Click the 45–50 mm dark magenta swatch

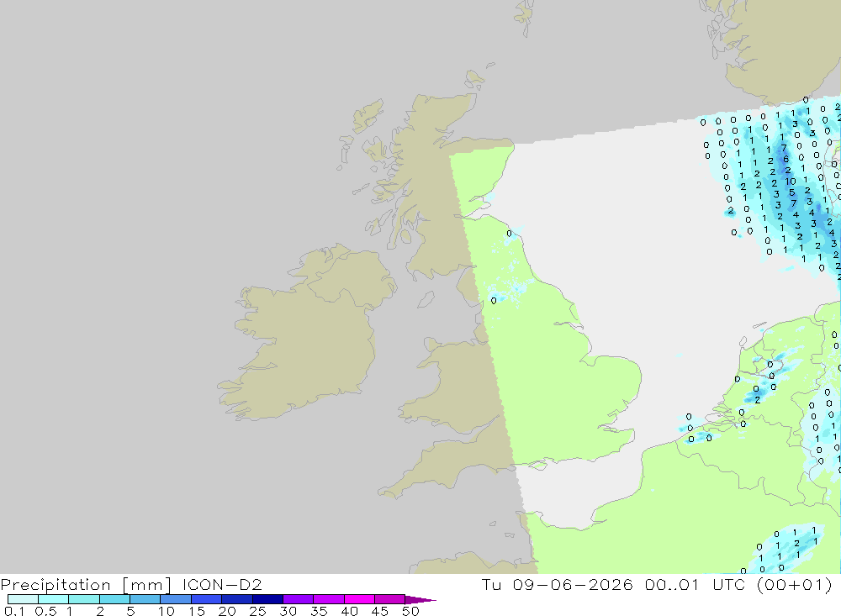click(x=390, y=599)
